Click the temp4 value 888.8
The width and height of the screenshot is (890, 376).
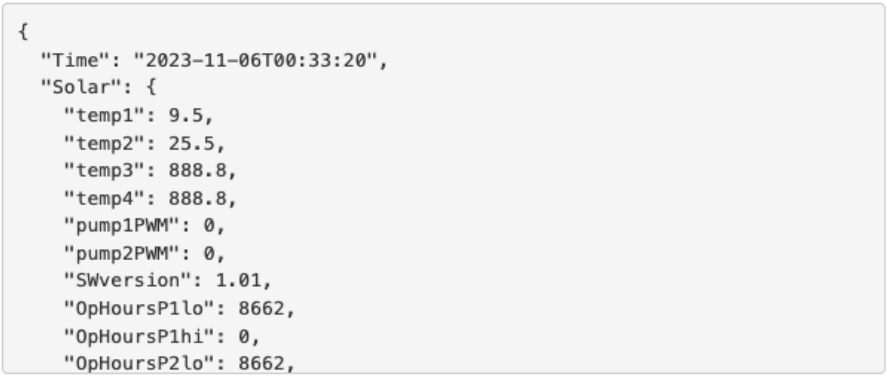[196, 198]
